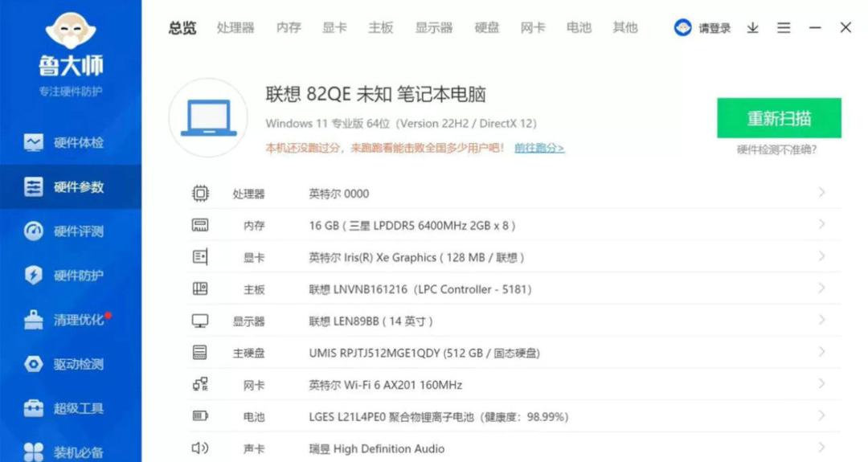
Task: Open the 硬件评测 sidebar section
Action: (x=70, y=231)
